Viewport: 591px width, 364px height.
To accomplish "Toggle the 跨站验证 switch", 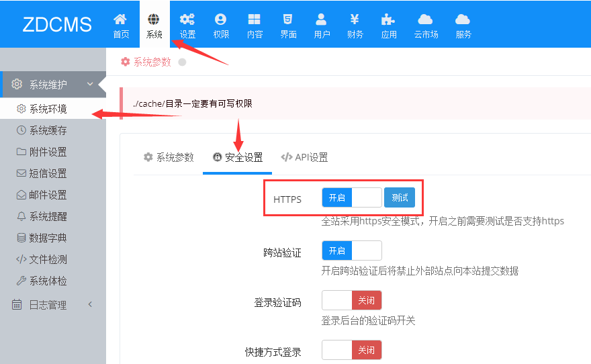I will pos(352,251).
